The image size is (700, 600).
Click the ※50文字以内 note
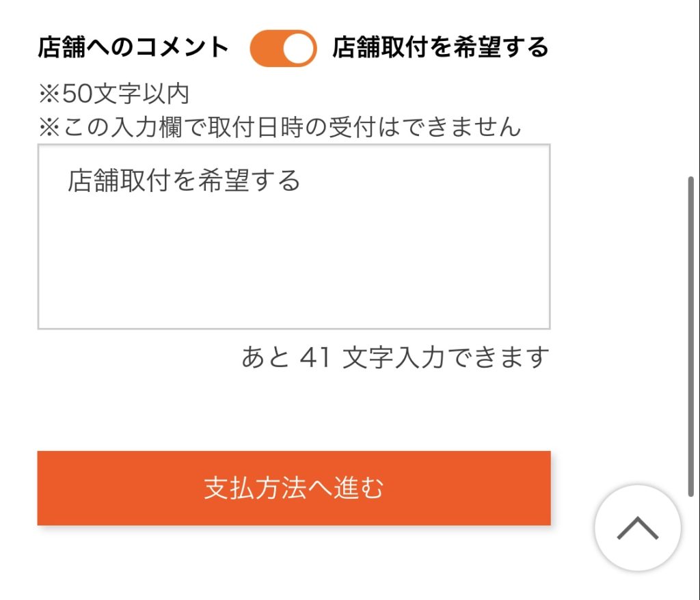click(113, 94)
